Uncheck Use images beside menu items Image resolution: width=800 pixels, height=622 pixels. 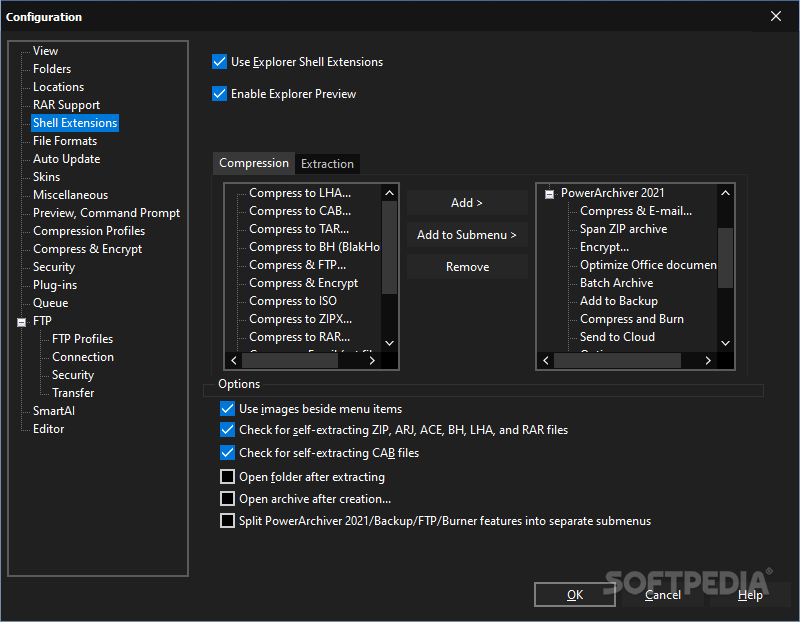coord(227,409)
